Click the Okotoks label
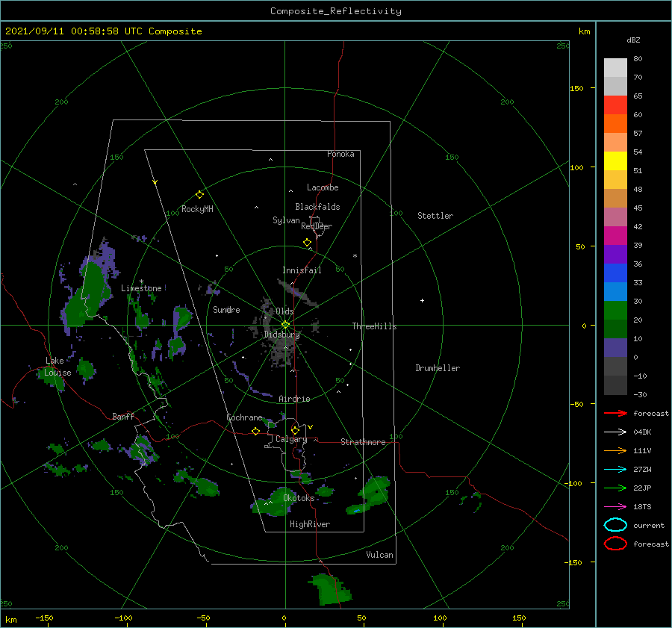 [x=299, y=498]
